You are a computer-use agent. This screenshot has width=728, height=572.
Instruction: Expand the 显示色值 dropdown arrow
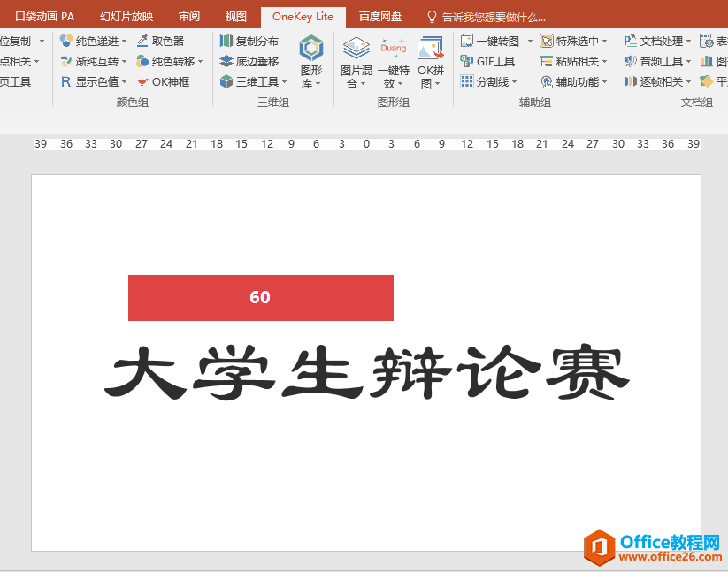[124, 82]
